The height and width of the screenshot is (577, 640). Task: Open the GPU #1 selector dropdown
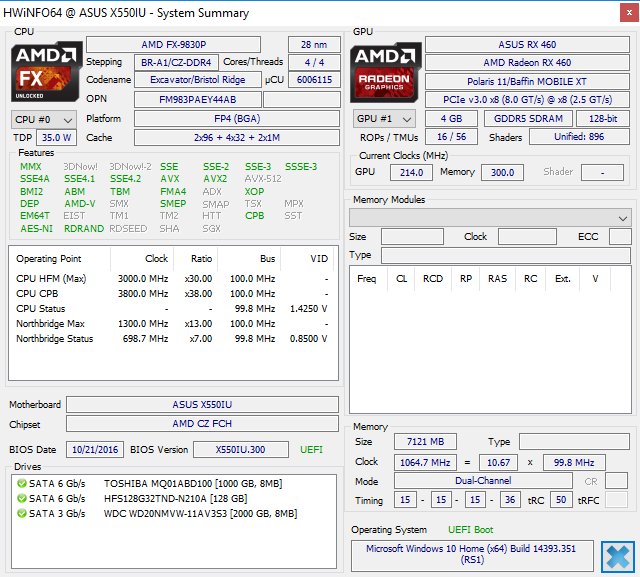tap(384, 119)
